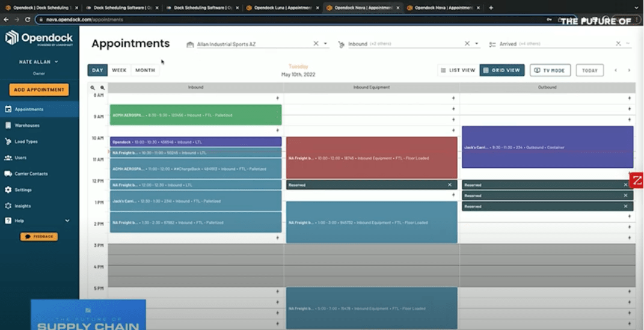The image size is (644, 330).
Task: Open Warehouses in the sidebar
Action: click(x=40, y=125)
